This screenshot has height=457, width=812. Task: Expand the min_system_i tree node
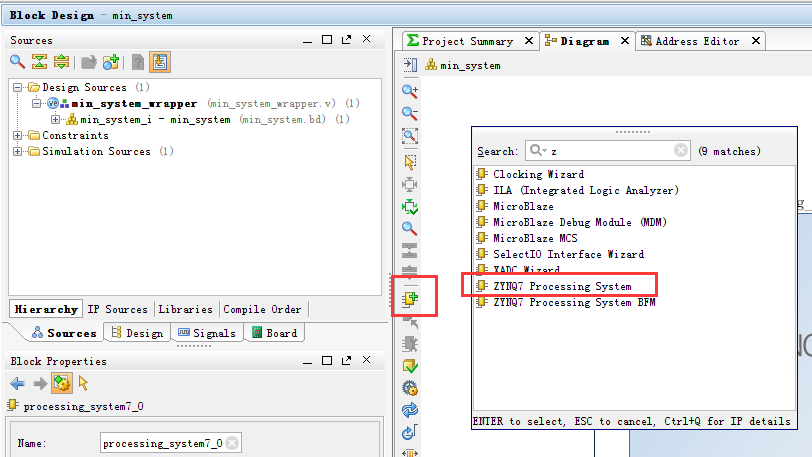click(x=55, y=120)
